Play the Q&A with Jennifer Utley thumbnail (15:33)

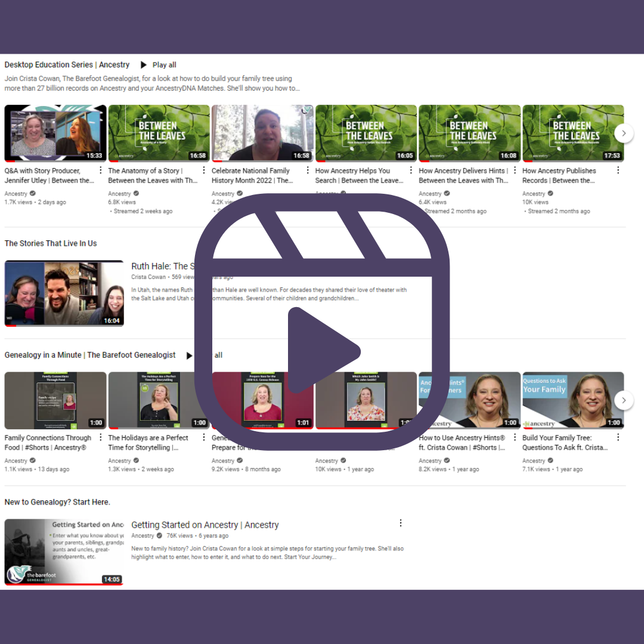coord(55,134)
